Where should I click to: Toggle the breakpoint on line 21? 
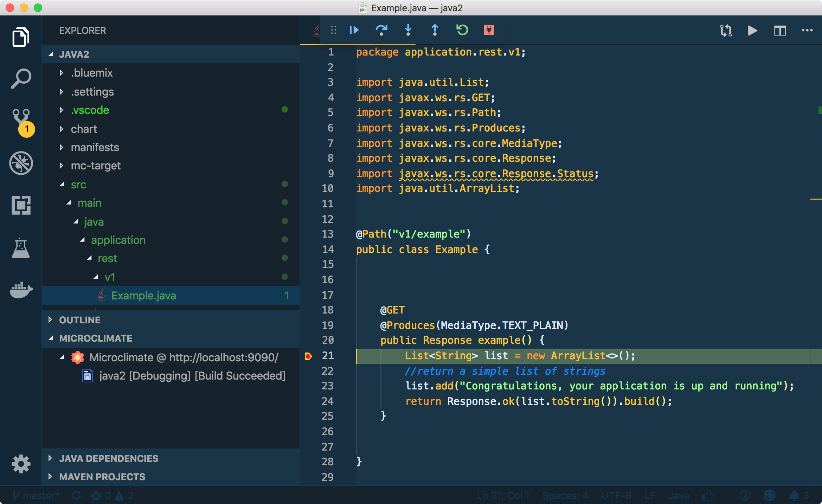click(x=308, y=356)
